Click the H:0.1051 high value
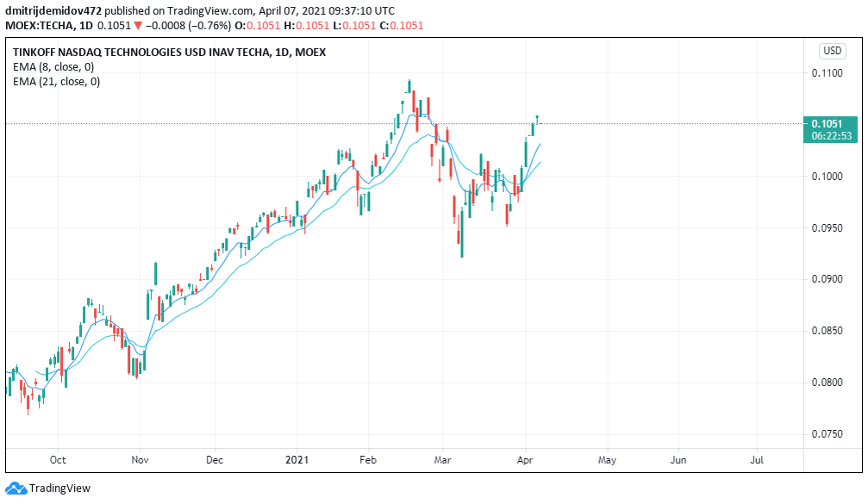Viewport: 868px width, 504px height. point(306,26)
